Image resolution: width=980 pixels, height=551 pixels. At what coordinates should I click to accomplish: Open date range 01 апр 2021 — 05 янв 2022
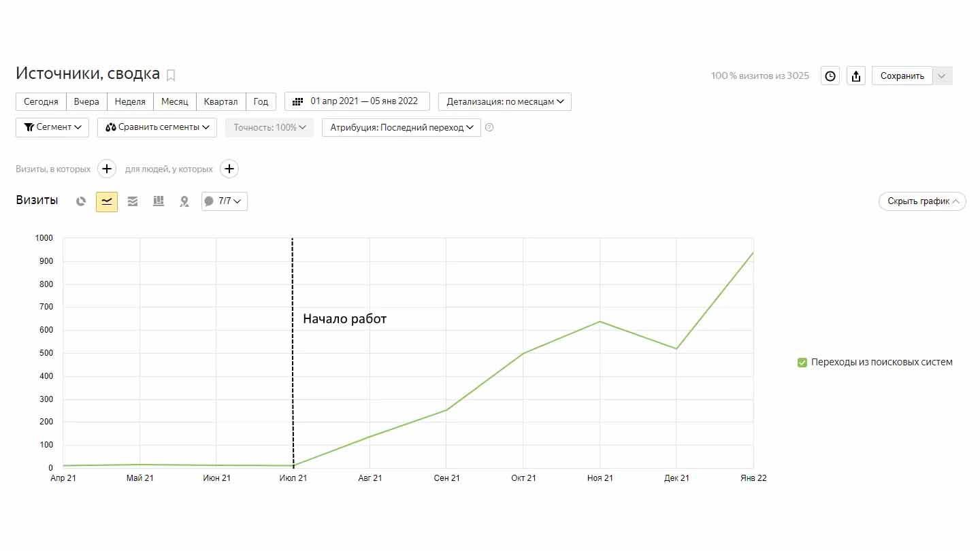pyautogui.click(x=357, y=101)
